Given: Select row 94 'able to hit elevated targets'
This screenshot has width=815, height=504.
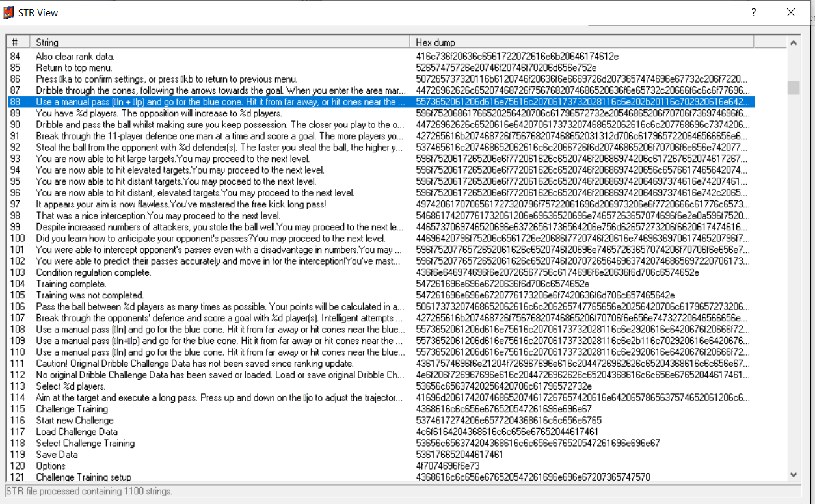Looking at the screenshot, I should [381, 170].
